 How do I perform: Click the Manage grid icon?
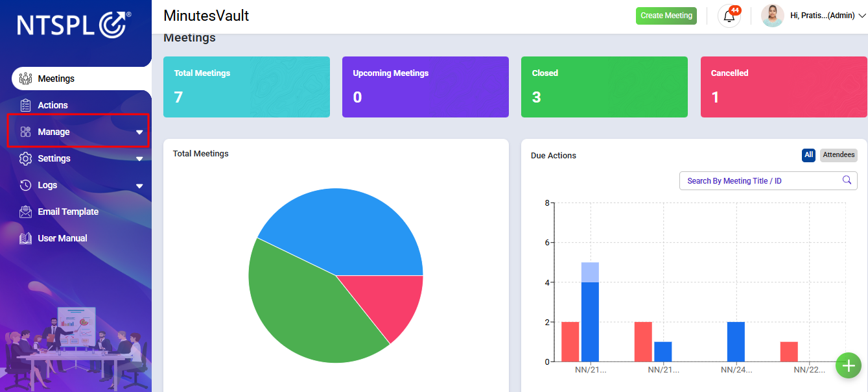[x=25, y=132]
